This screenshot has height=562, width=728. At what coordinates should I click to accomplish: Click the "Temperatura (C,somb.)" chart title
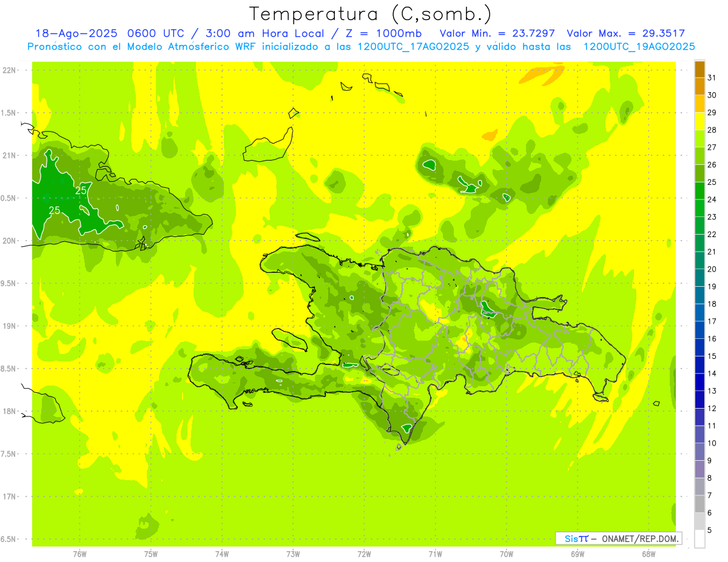371,13
